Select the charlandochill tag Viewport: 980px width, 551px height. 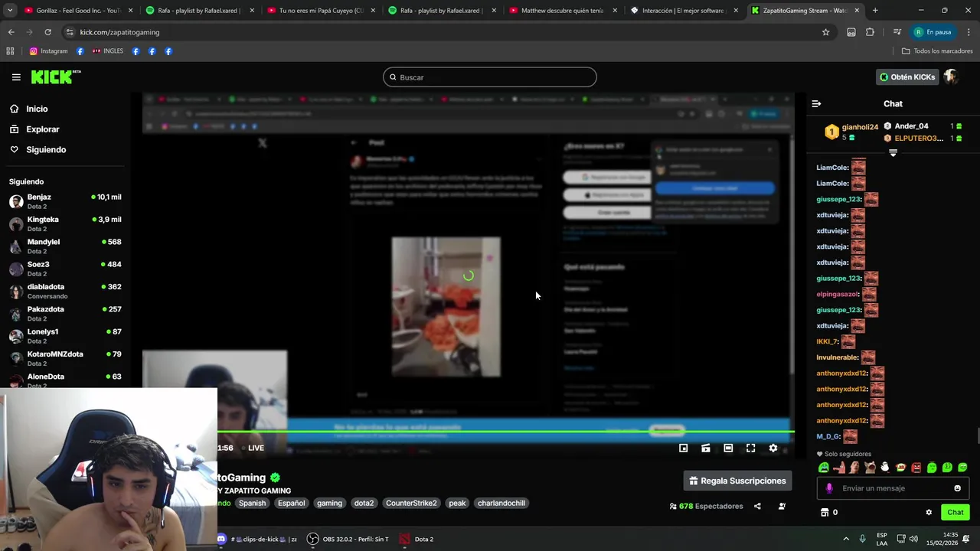point(501,503)
